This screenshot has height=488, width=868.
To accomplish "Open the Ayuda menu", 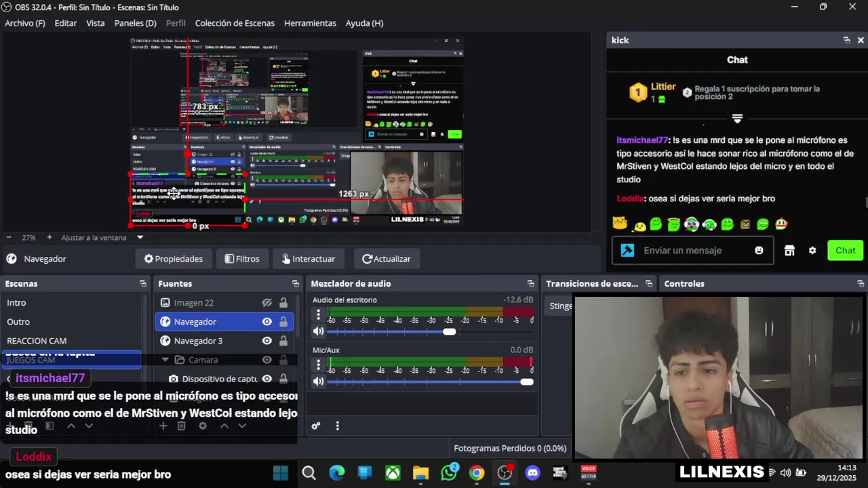I will click(364, 23).
